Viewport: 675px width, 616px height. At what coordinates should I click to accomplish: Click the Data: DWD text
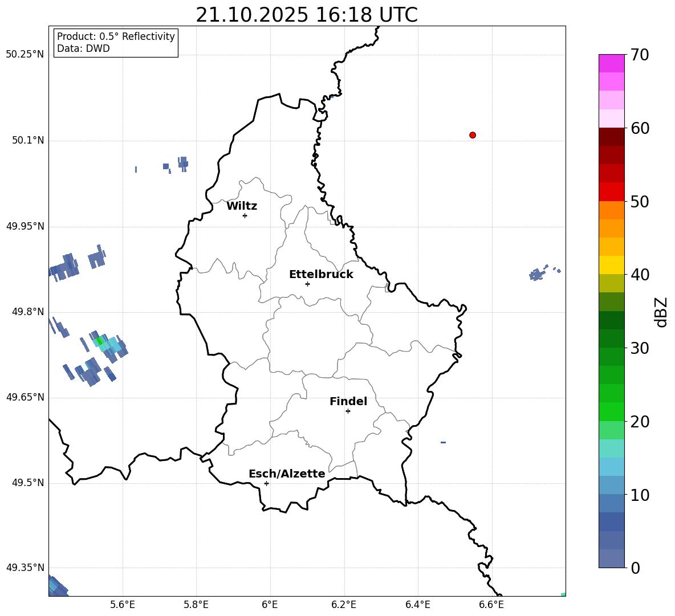(83, 48)
